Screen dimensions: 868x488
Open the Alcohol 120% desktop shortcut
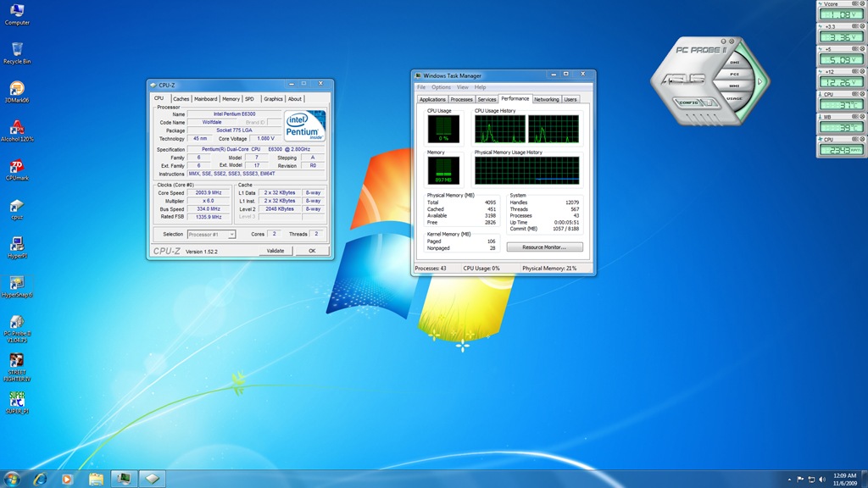16,129
